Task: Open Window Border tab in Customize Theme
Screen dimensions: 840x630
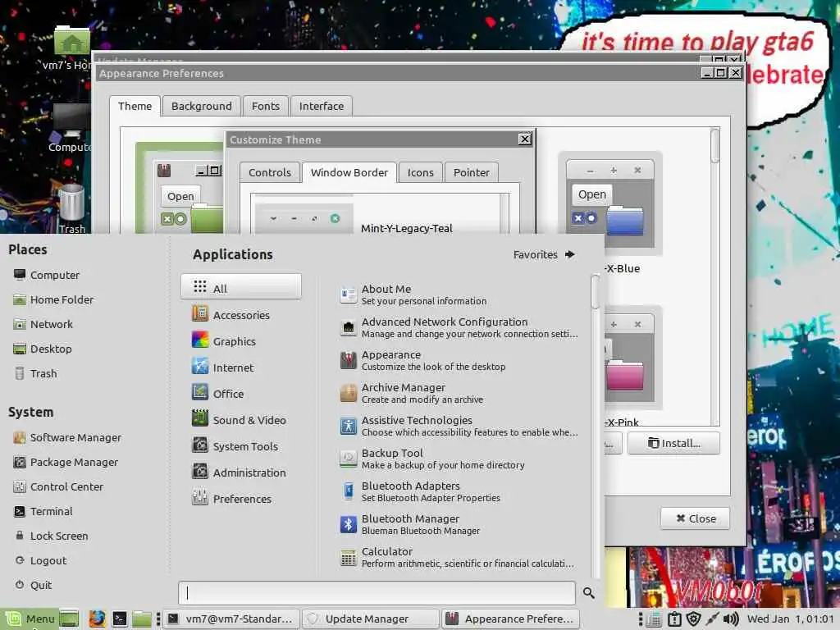Action: click(x=349, y=172)
